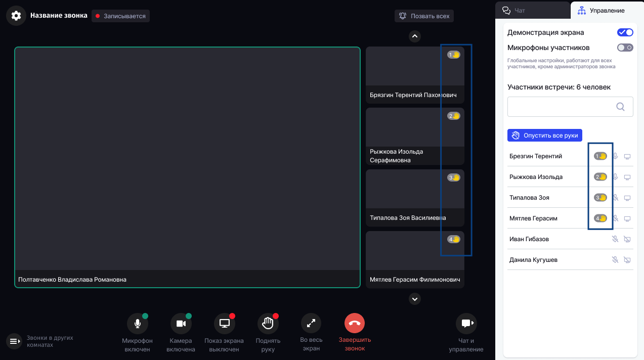The image size is (644, 360).
Task: Go full screen with the expand arrows icon
Action: pos(311,324)
